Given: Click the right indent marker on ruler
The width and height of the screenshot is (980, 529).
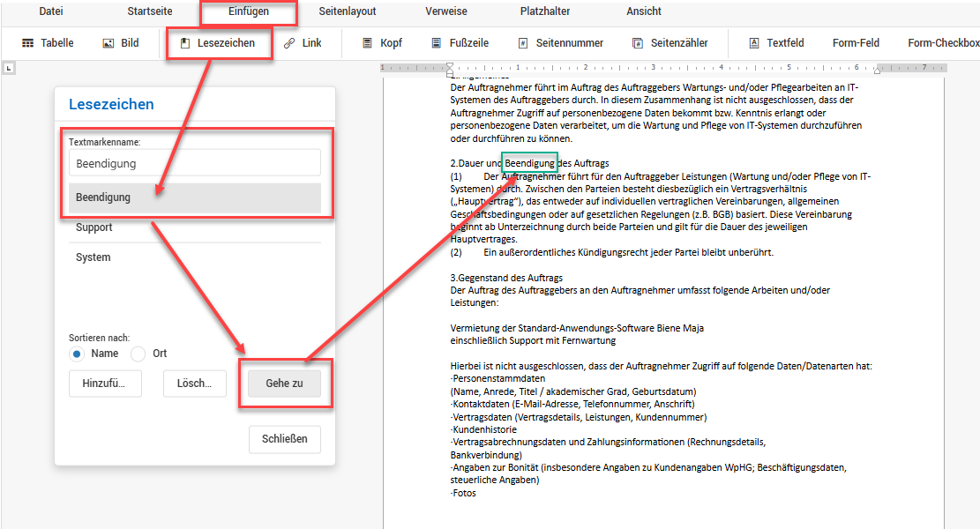Looking at the screenshot, I should point(877,70).
